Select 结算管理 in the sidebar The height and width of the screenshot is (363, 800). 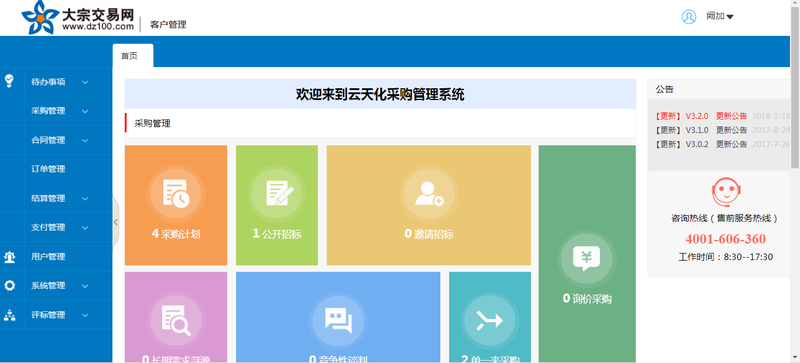pyautogui.click(x=48, y=199)
